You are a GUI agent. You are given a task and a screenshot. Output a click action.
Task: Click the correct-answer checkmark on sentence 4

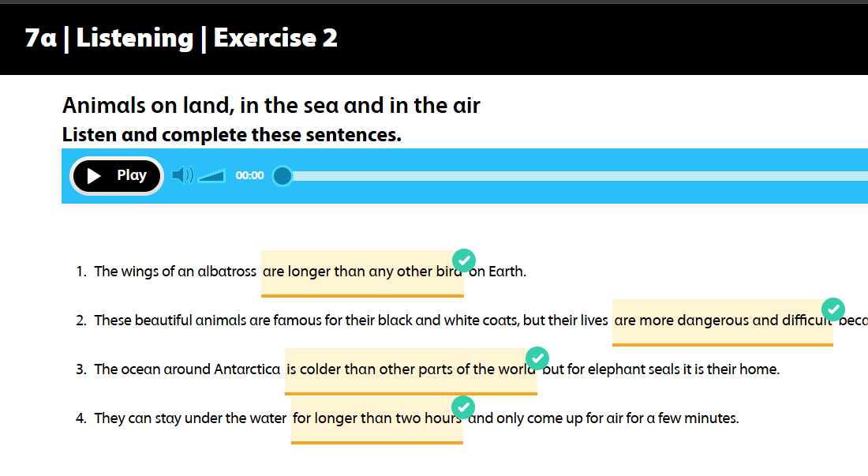(x=463, y=407)
